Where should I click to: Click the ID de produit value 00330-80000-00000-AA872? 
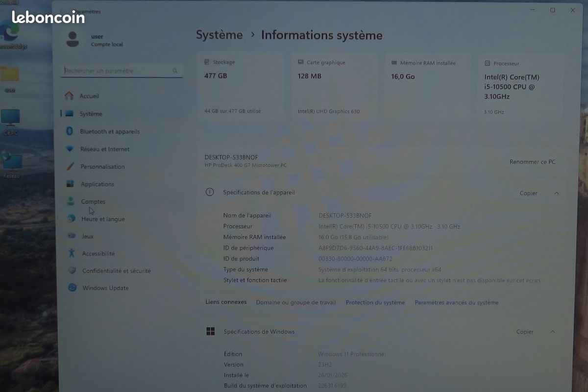(x=355, y=259)
